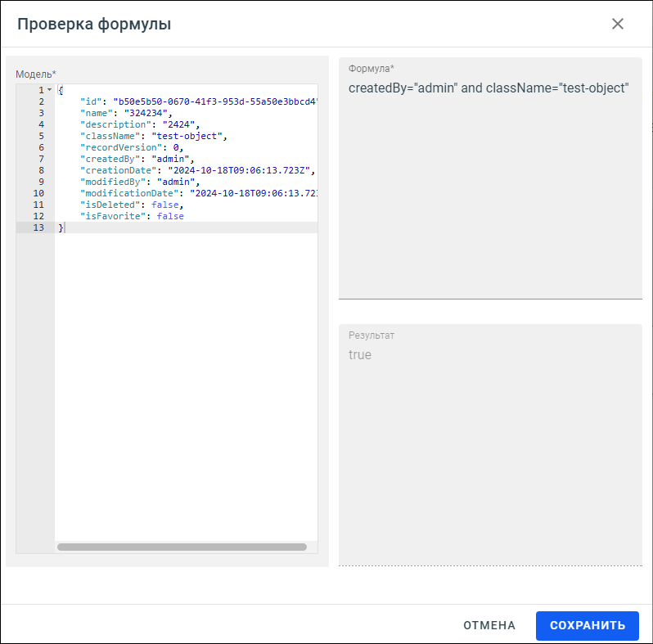Click the closing brace on line 13
Viewport: 653px width, 644px height.
tap(61, 227)
